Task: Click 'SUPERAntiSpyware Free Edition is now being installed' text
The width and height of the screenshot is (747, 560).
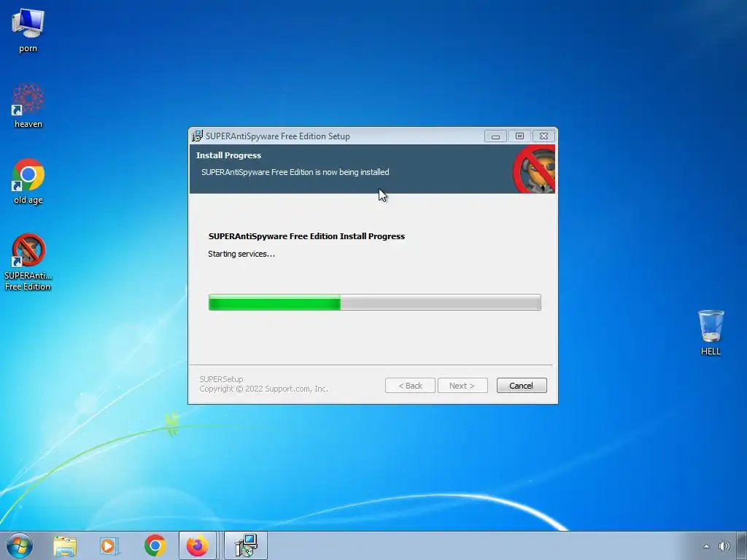Action: coord(295,172)
